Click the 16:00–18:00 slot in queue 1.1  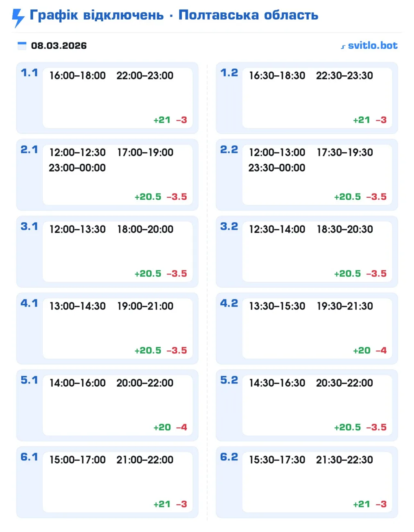(77, 76)
